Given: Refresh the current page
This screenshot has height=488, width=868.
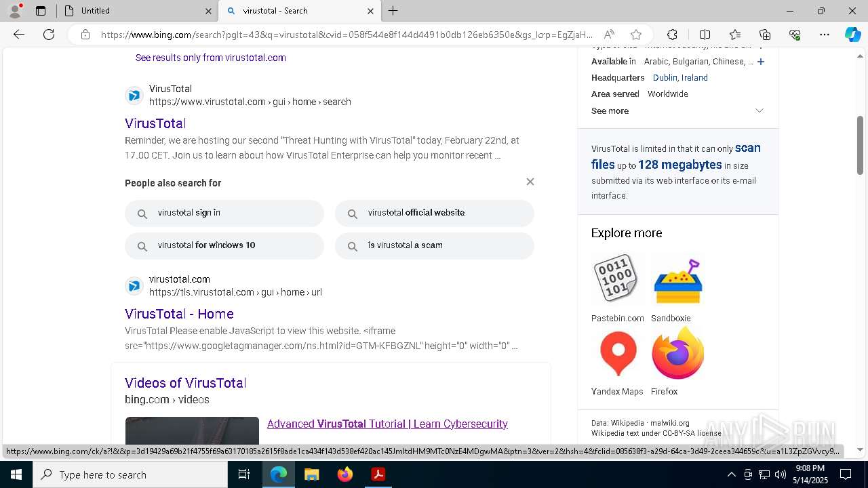Looking at the screenshot, I should click(x=49, y=35).
